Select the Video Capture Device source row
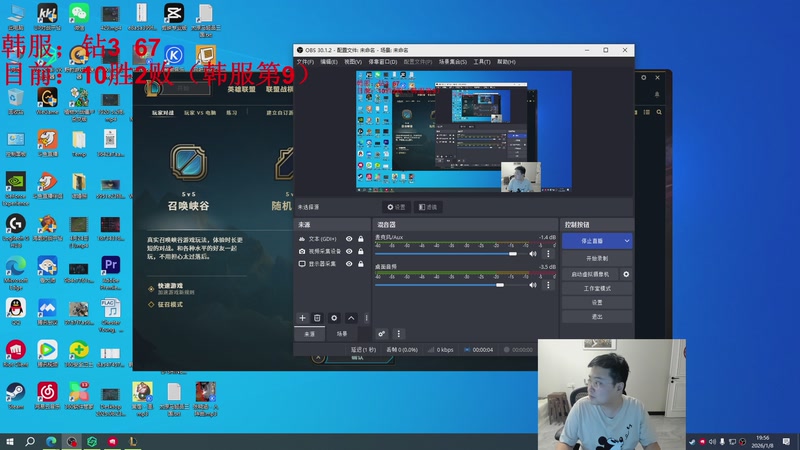800x450 pixels. pos(332,251)
